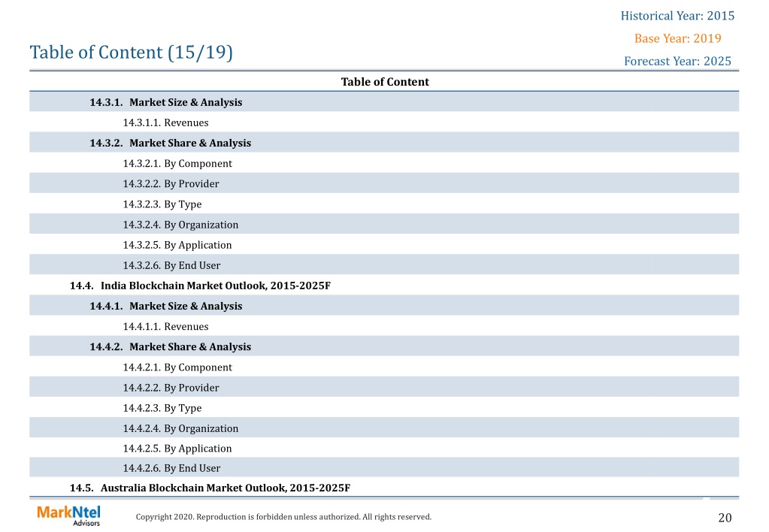Click 'Forecast Year: 2025' text
Screen dimensions: 769x532
tap(677, 61)
